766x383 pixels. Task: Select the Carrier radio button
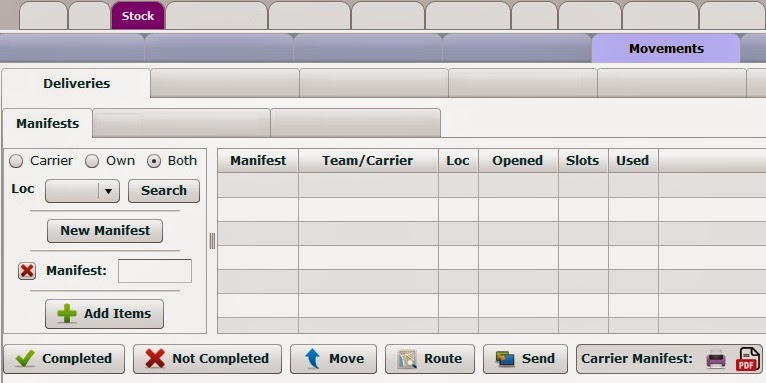tap(16, 161)
